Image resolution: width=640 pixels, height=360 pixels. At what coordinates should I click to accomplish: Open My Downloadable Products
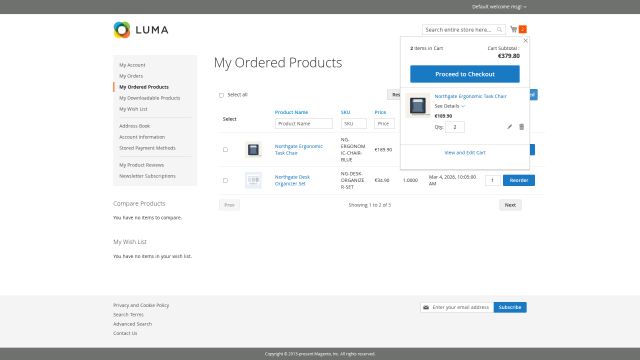click(x=149, y=98)
